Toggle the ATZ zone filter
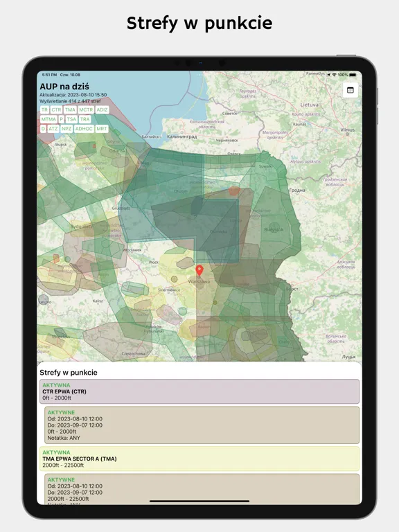The width and height of the screenshot is (399, 532). 53,129
